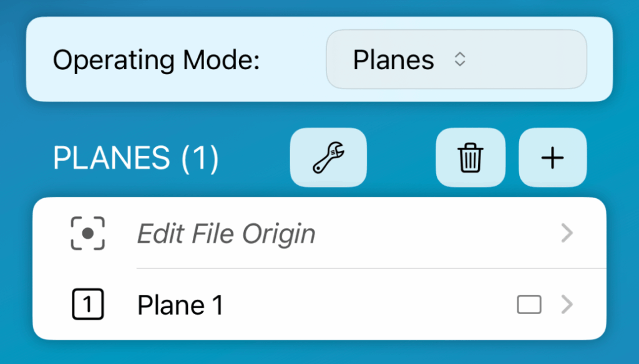Click the file origin viewfinder icon
This screenshot has height=364, width=639.
coord(88,234)
